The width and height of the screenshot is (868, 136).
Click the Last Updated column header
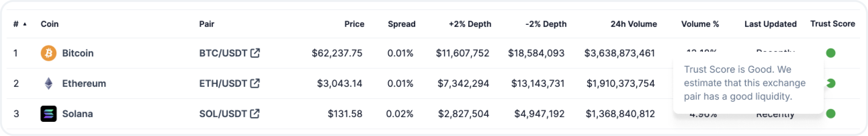770,24
